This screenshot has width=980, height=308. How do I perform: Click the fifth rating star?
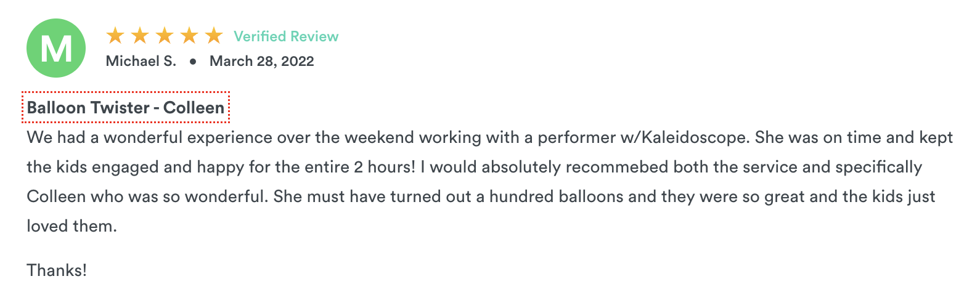tap(214, 36)
